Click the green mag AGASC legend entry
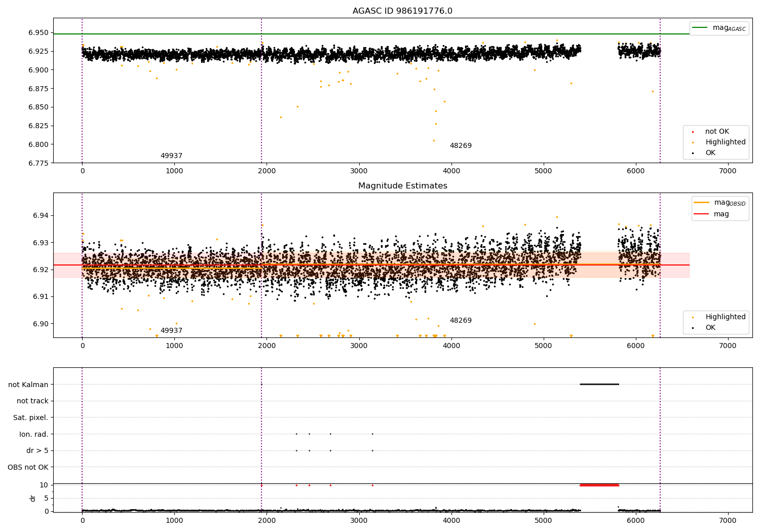Viewport: 760px width, 532px height. pos(719,28)
